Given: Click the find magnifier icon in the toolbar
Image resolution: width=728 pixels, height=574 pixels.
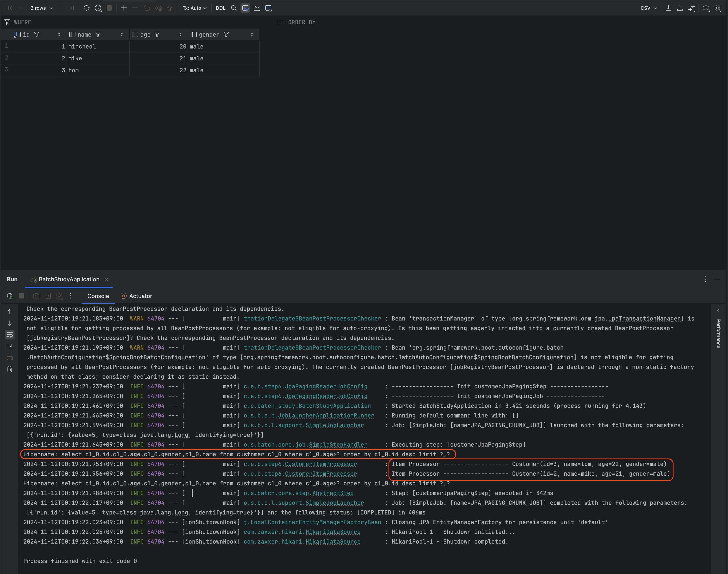Looking at the screenshot, I should click(x=234, y=8).
